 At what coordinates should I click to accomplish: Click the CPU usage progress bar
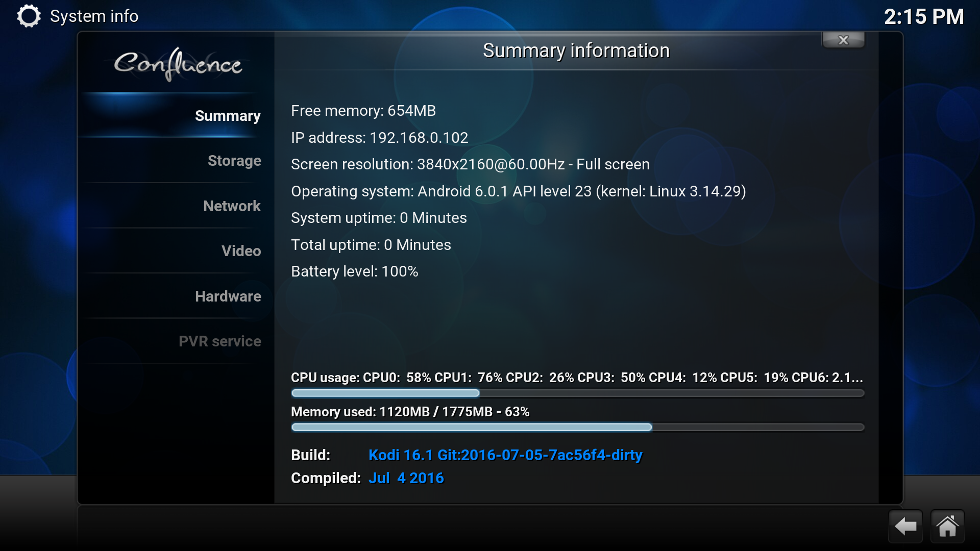tap(577, 393)
